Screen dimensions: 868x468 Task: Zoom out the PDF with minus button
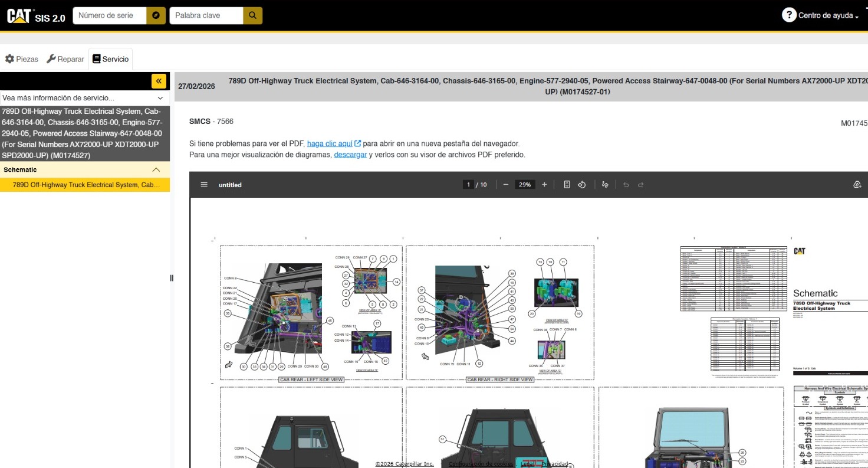pyautogui.click(x=505, y=185)
